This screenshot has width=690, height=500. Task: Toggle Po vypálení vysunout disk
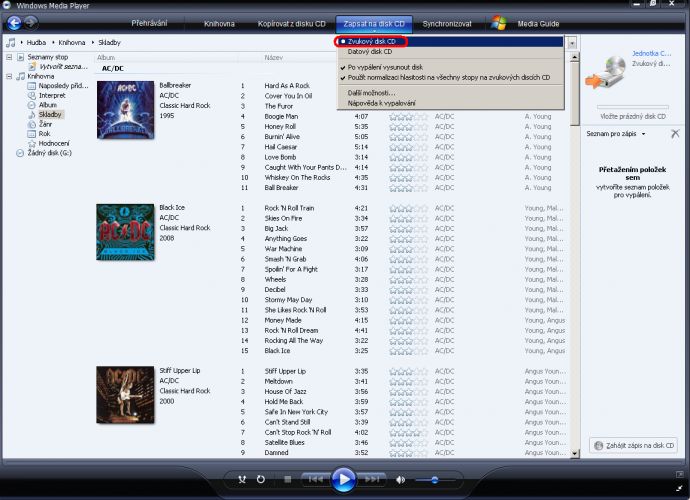pyautogui.click(x=450, y=67)
